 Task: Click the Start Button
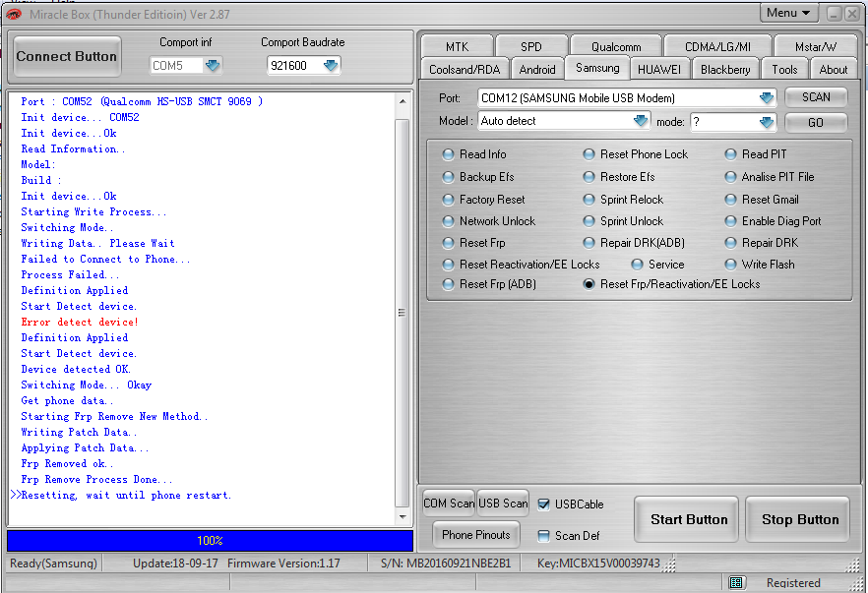687,519
